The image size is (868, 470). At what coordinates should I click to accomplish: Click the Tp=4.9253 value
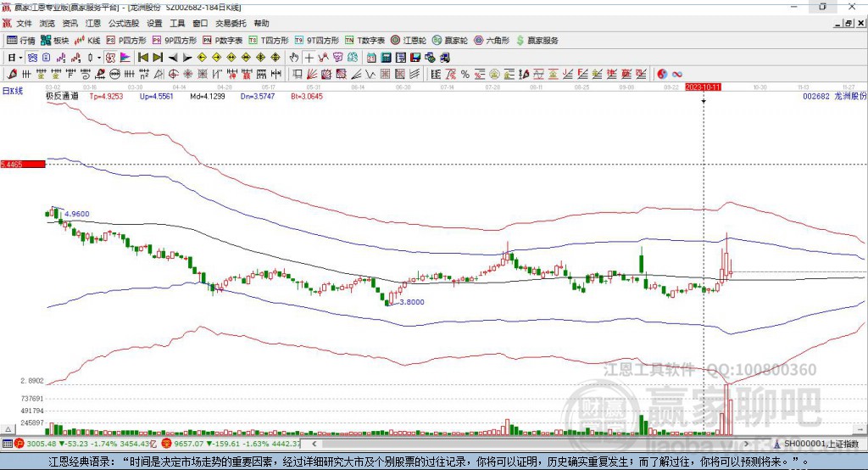click(106, 96)
